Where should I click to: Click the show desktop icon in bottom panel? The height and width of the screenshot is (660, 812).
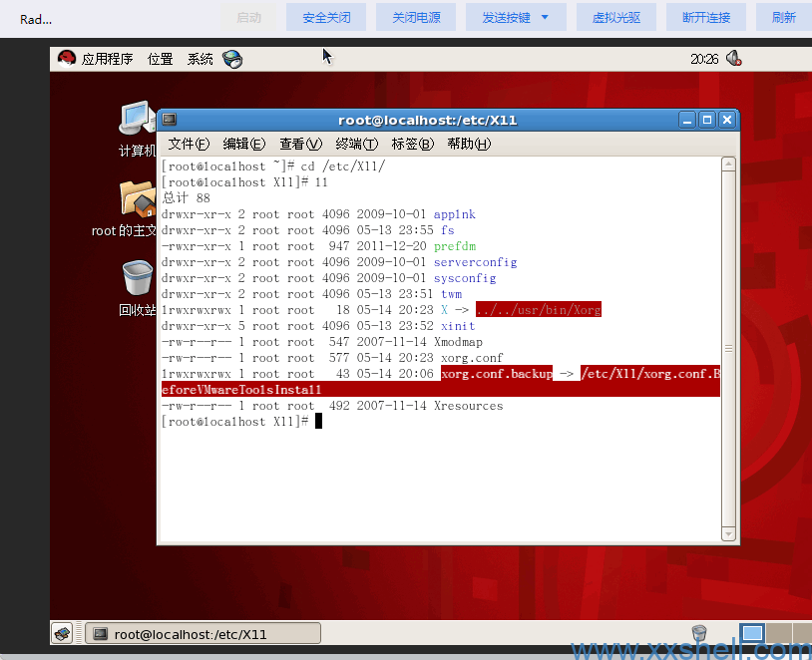tap(63, 633)
